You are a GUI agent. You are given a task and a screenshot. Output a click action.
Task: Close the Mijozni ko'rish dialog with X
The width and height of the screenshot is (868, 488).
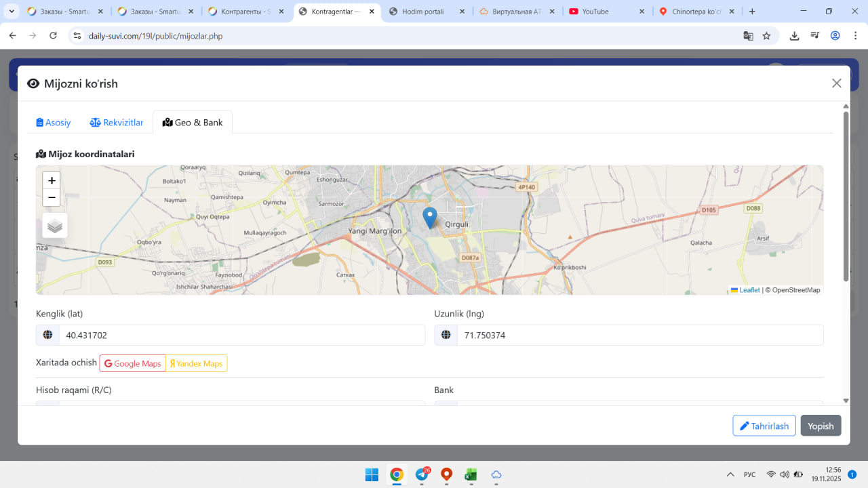pos(836,83)
